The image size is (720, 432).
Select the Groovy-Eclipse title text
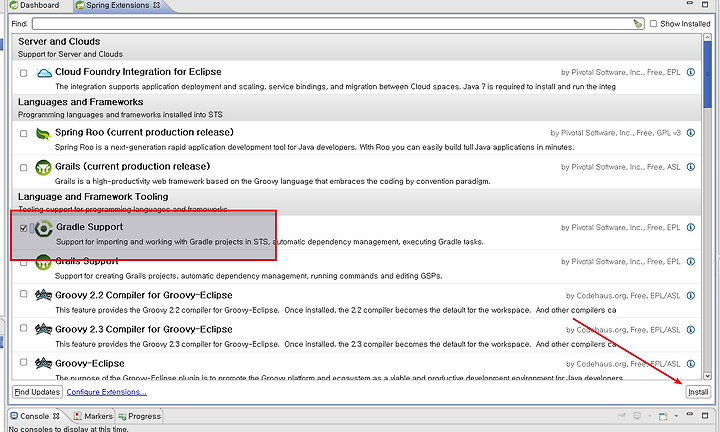click(x=90, y=363)
